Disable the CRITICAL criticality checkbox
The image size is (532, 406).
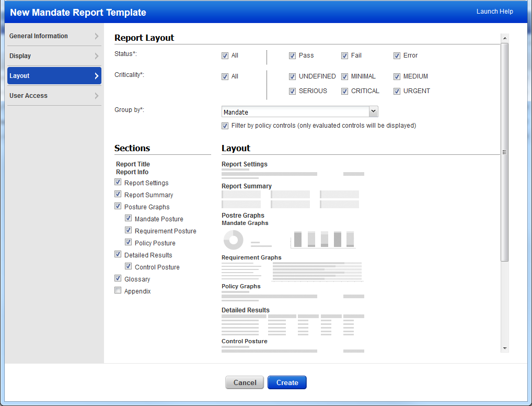[x=345, y=91]
